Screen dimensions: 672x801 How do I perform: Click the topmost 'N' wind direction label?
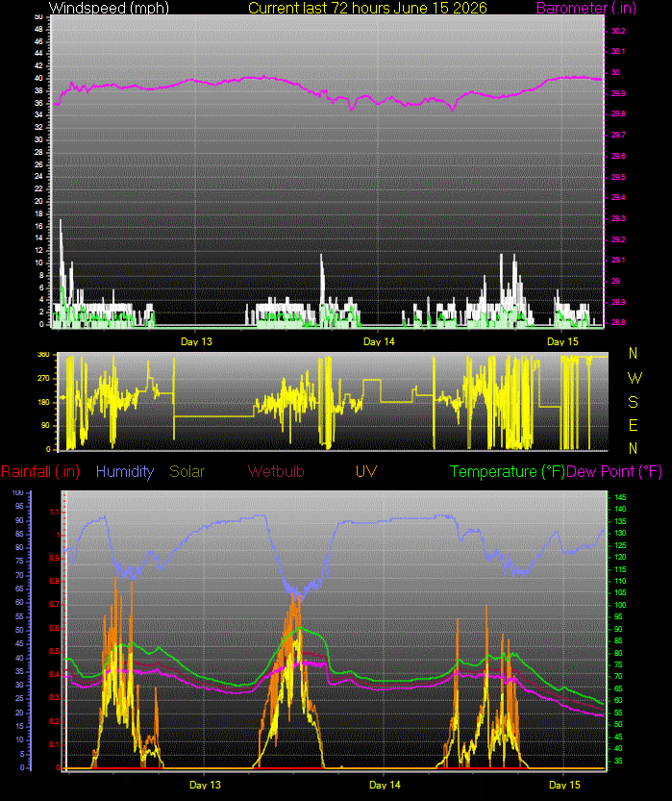(634, 353)
